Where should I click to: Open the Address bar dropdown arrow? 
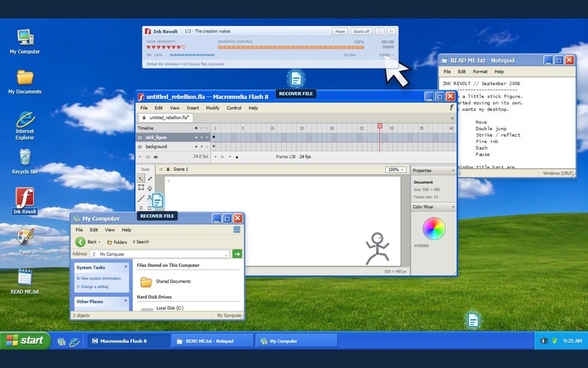coord(226,254)
